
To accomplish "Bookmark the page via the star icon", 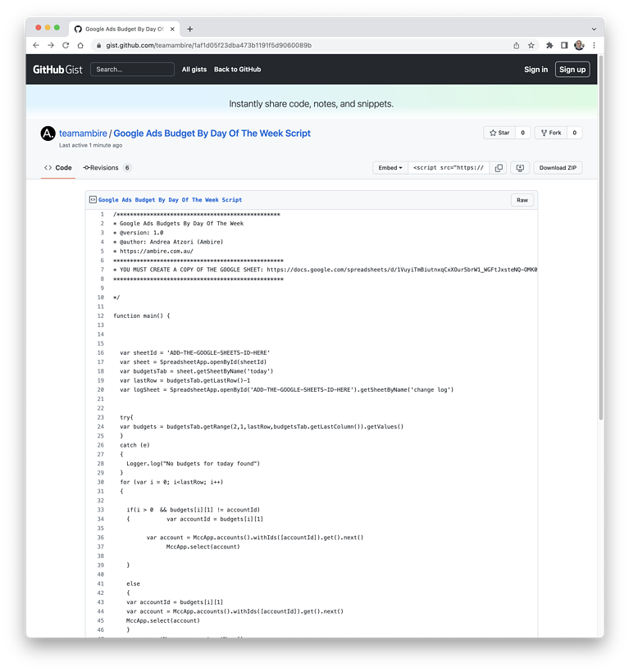I will point(531,47).
